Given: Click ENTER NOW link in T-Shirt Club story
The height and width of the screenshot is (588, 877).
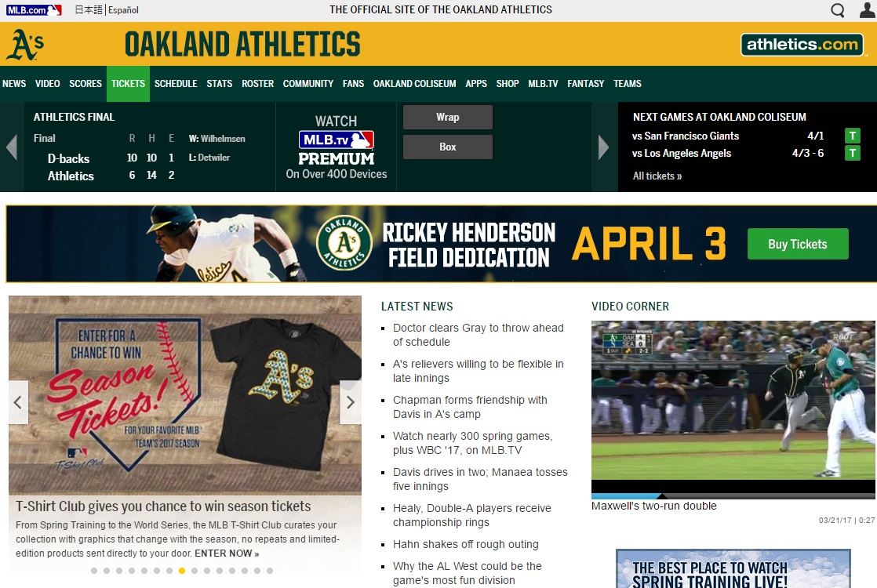Looking at the screenshot, I should [227, 554].
